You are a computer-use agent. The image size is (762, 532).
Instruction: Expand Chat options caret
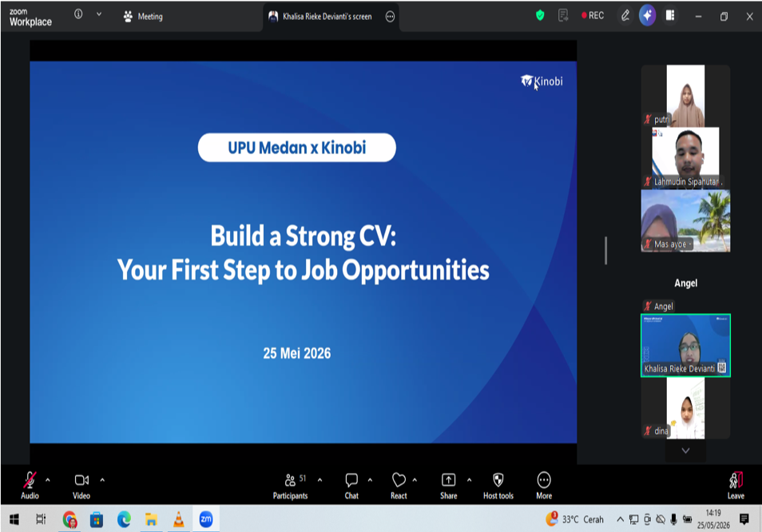point(370,480)
